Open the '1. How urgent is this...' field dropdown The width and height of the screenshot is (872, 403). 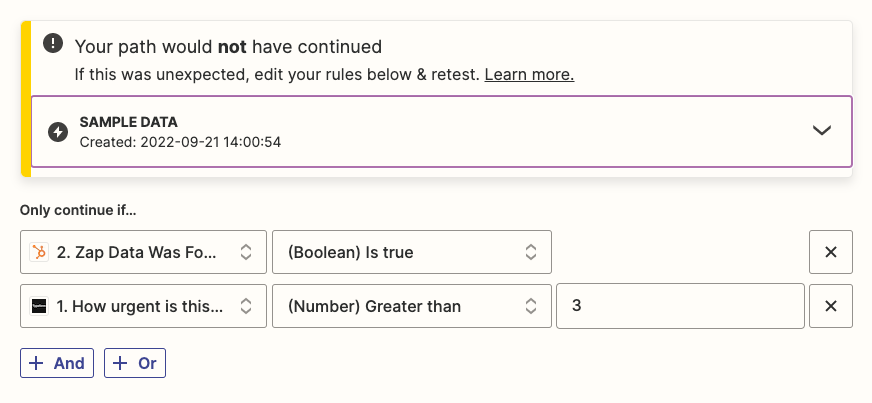tap(143, 306)
